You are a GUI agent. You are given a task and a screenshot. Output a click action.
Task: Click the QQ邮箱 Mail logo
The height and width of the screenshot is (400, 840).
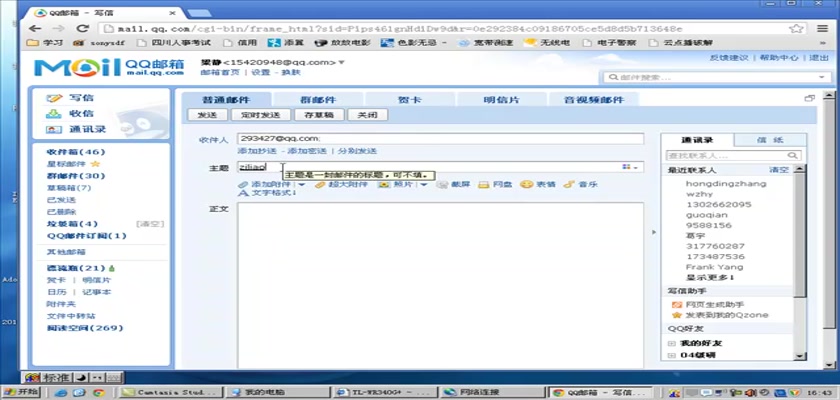click(x=109, y=68)
